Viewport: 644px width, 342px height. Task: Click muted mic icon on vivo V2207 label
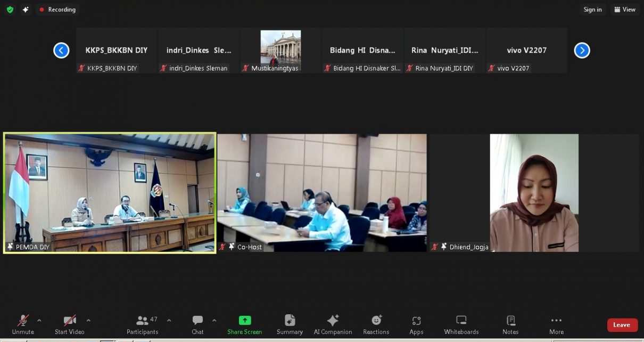[x=492, y=68]
